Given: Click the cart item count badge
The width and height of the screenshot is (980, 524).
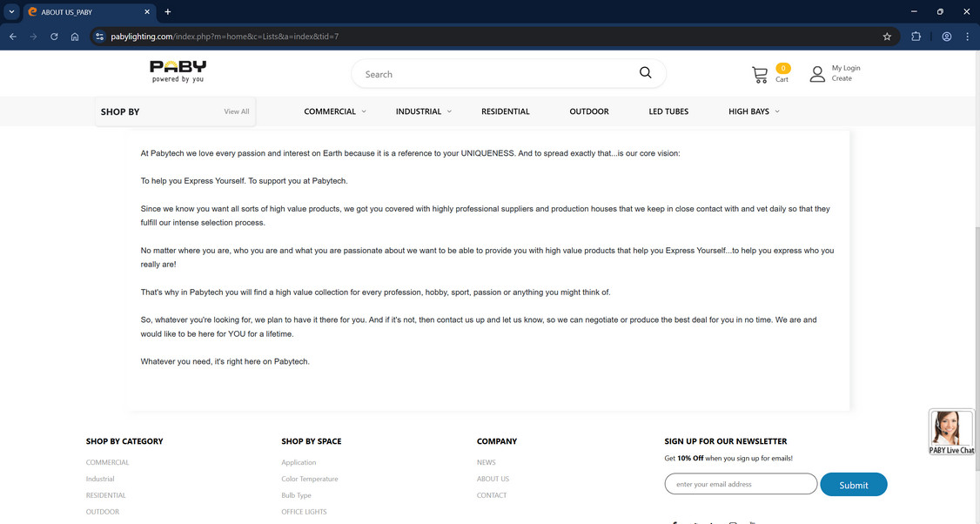Looking at the screenshot, I should (783, 68).
